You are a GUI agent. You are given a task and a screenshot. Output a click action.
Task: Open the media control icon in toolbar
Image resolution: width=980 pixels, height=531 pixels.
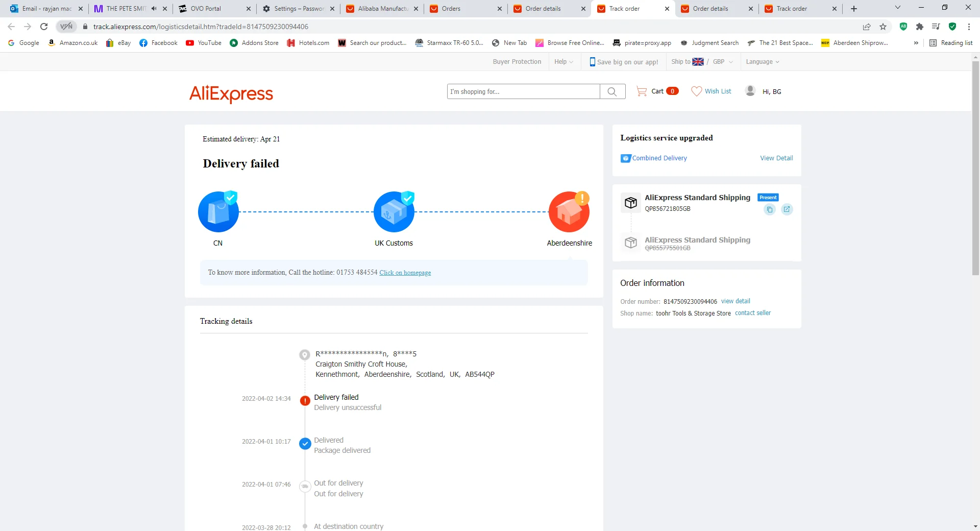[936, 27]
